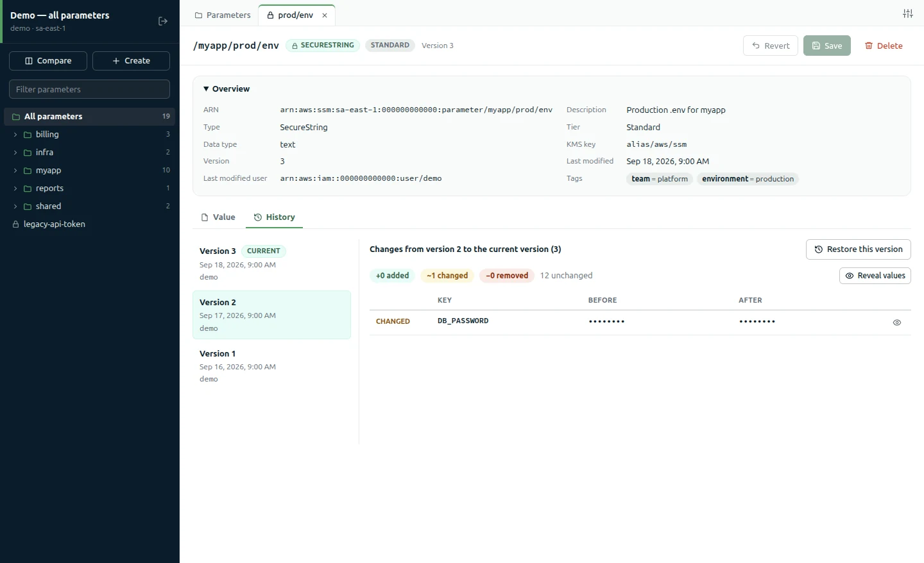
Task: Click the sign-out icon beside profile name
Action: (x=163, y=21)
